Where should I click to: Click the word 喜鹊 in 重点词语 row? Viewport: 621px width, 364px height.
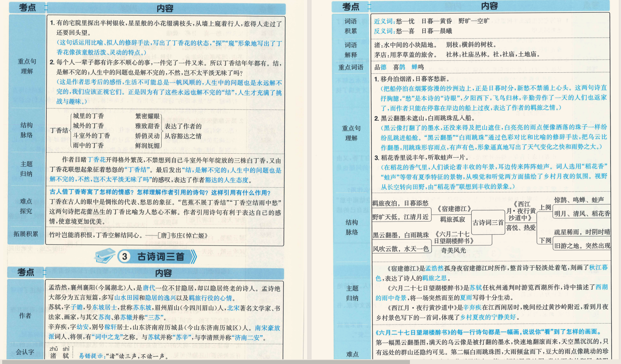click(399, 67)
